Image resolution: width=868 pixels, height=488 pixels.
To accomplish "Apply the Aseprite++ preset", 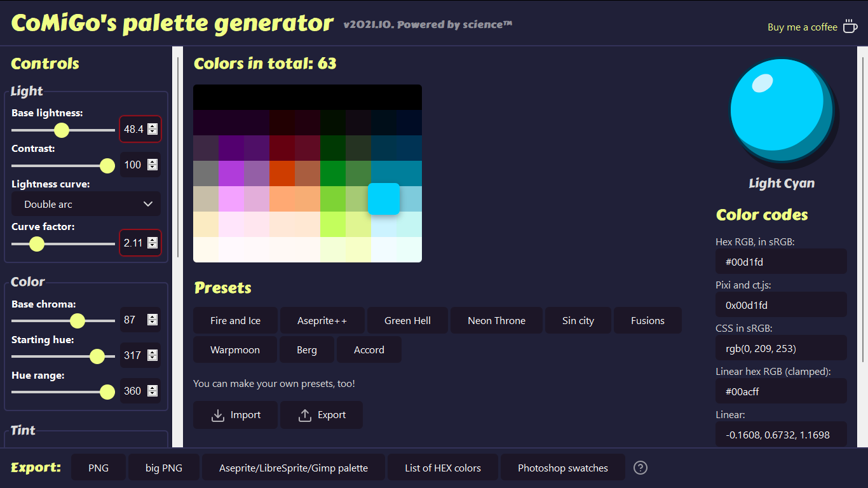I will pyautogui.click(x=322, y=321).
